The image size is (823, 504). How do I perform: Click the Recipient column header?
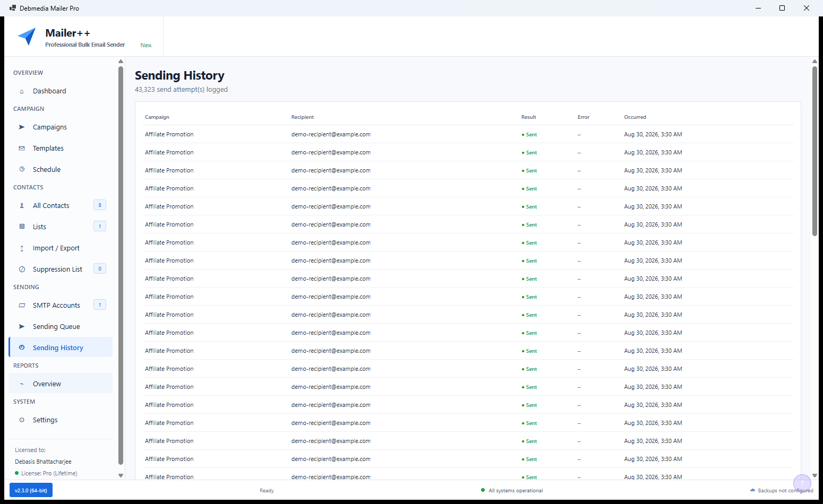303,117
